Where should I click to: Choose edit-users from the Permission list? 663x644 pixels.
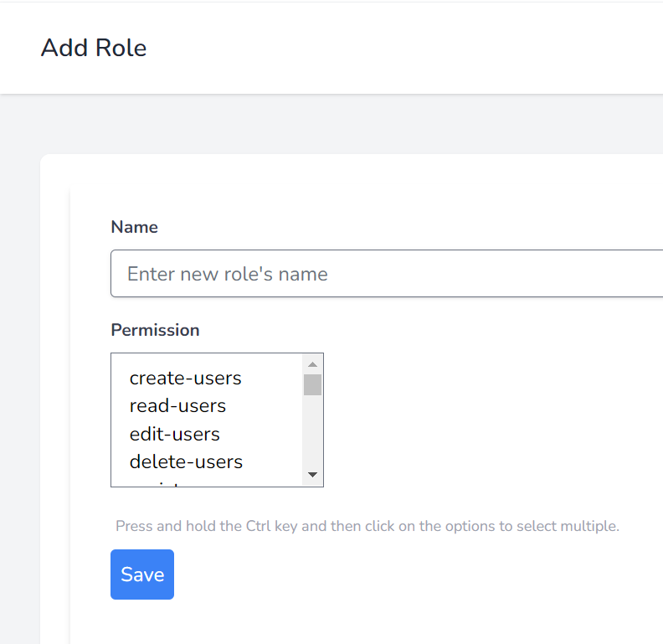click(174, 435)
